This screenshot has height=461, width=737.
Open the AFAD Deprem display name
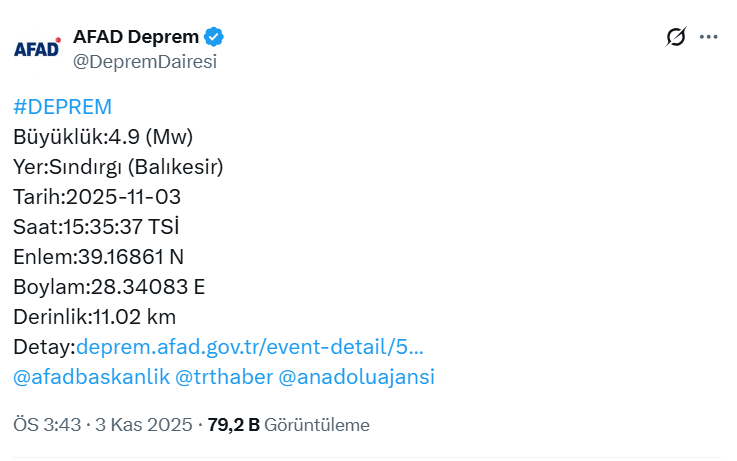(x=135, y=37)
